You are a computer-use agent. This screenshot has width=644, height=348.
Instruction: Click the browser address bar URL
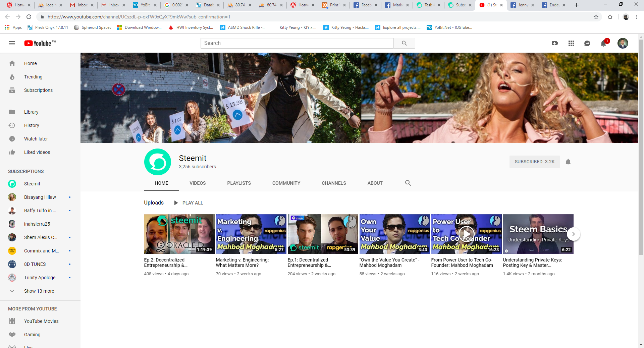(x=139, y=17)
